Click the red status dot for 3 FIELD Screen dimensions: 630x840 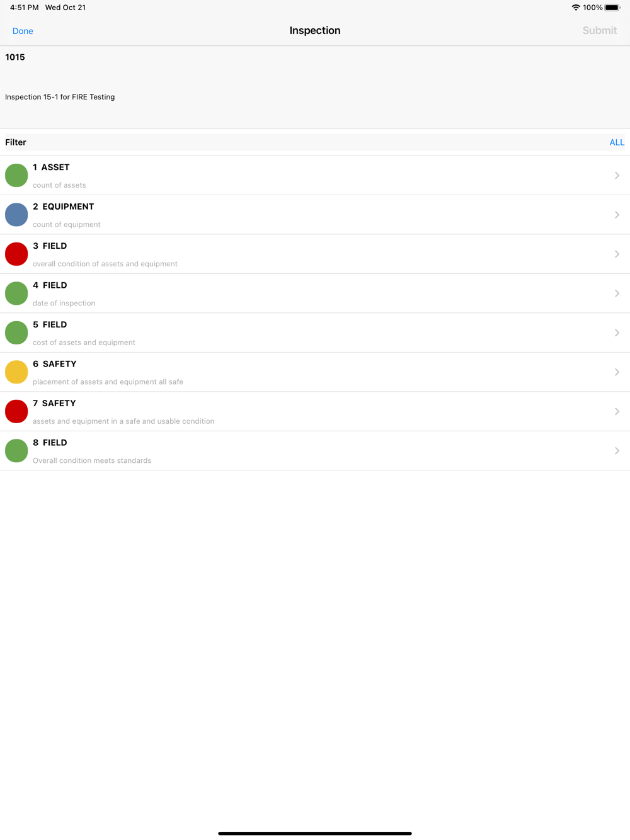tap(16, 254)
